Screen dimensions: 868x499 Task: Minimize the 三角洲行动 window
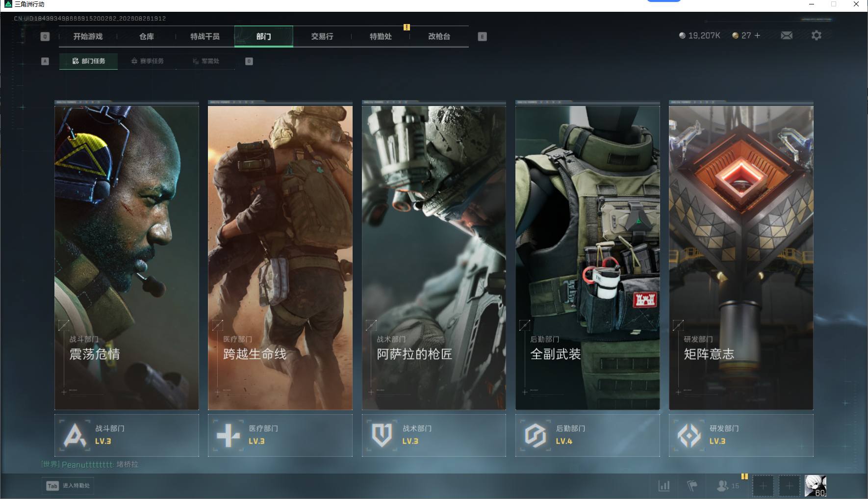[812, 4]
